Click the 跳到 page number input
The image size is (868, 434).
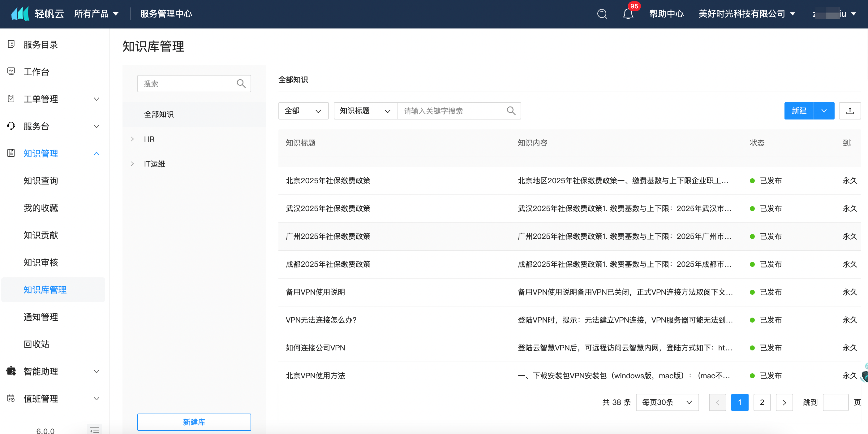coord(835,402)
